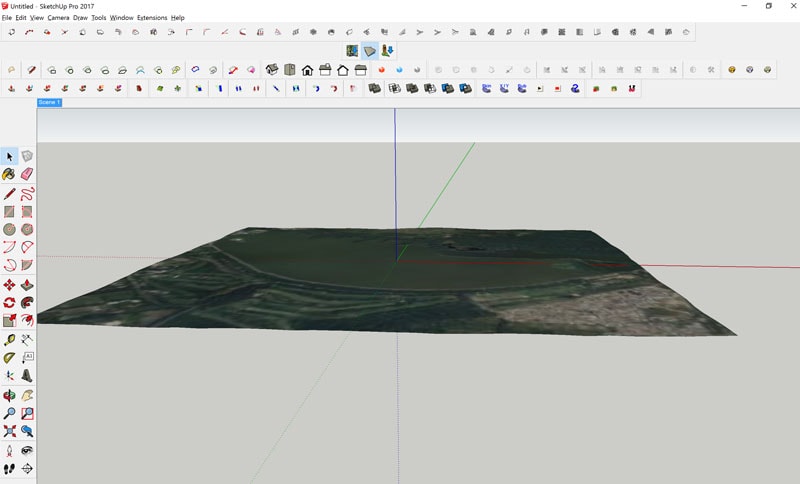Activate the Orbit camera tool
Image resolution: width=800 pixels, height=484 pixels.
[9, 395]
